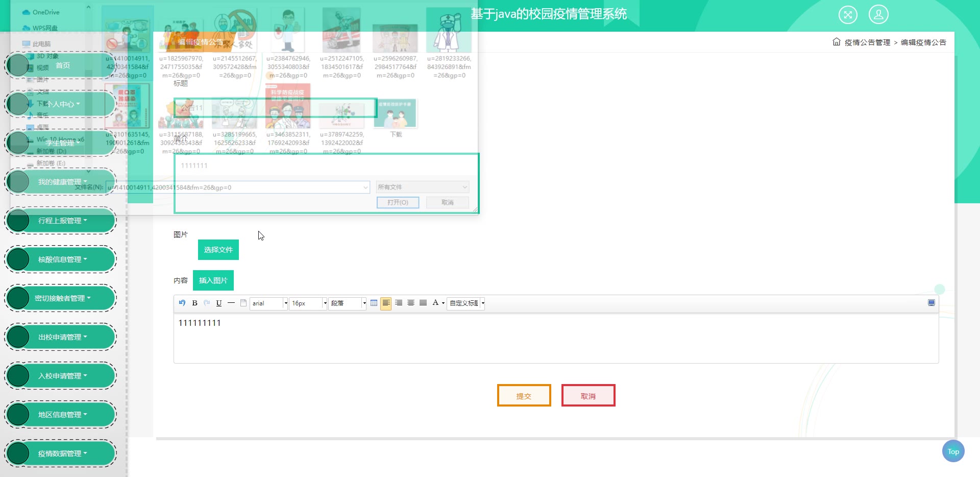Expand the 文件名 combo box in file dialog

pos(365,187)
